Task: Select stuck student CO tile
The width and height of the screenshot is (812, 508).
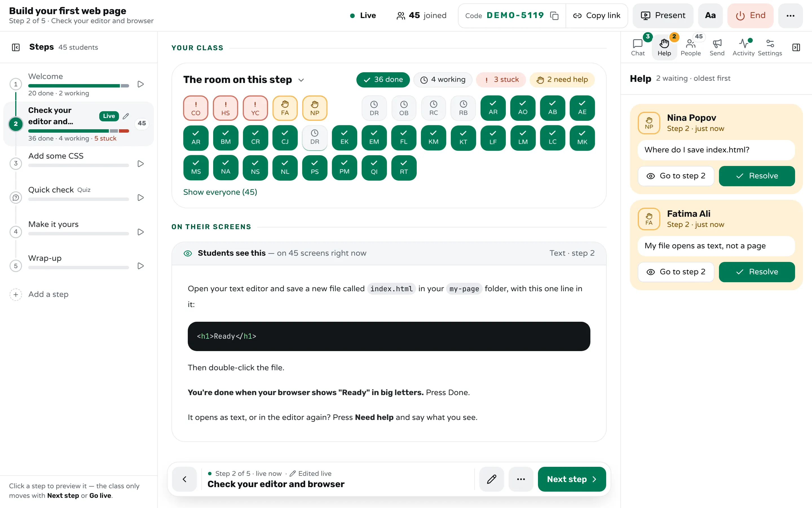Action: point(196,108)
